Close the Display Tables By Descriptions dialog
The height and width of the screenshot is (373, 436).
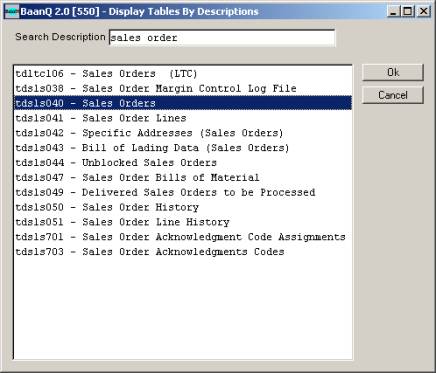click(424, 12)
